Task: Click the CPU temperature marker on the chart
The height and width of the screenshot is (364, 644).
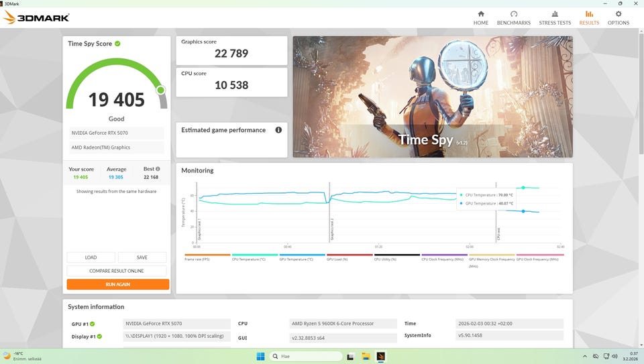Action: coord(523,188)
